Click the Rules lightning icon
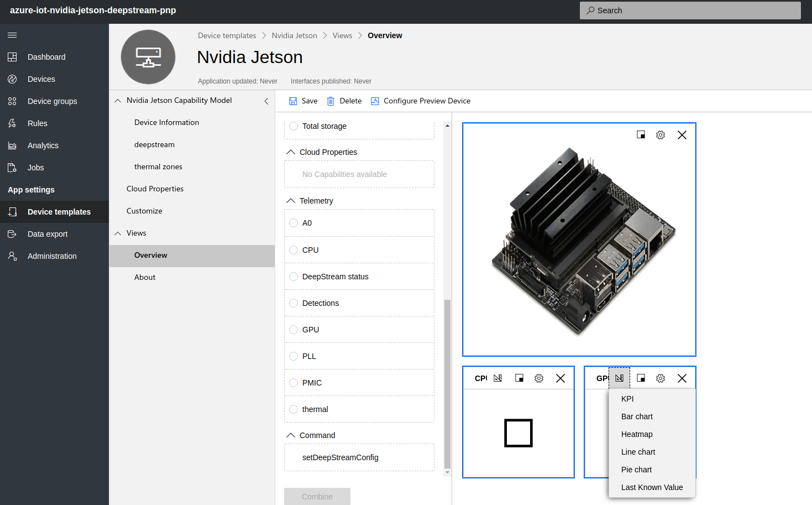Image resolution: width=812 pixels, height=505 pixels. 12,123
